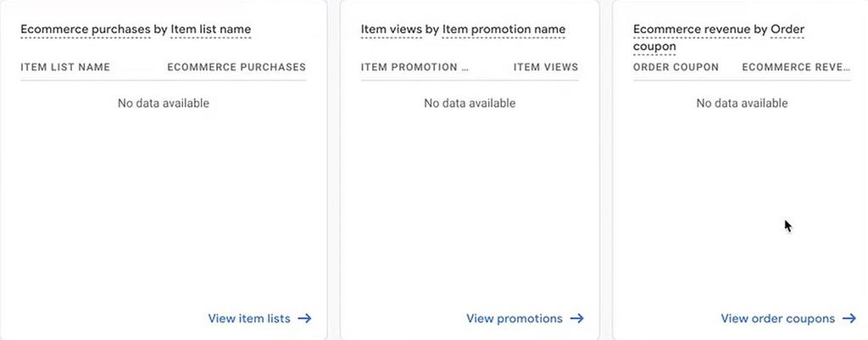Select the Item list name dimension in title
The height and width of the screenshot is (340, 868).
[211, 30]
